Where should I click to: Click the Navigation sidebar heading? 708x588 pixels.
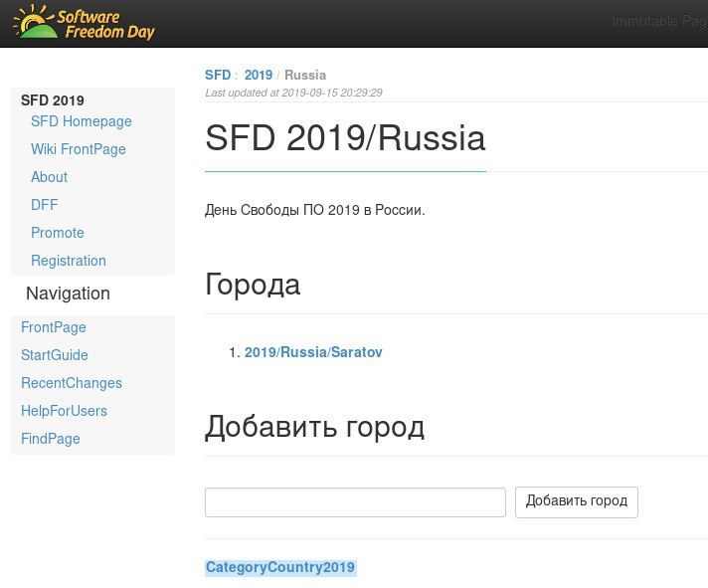click(69, 294)
